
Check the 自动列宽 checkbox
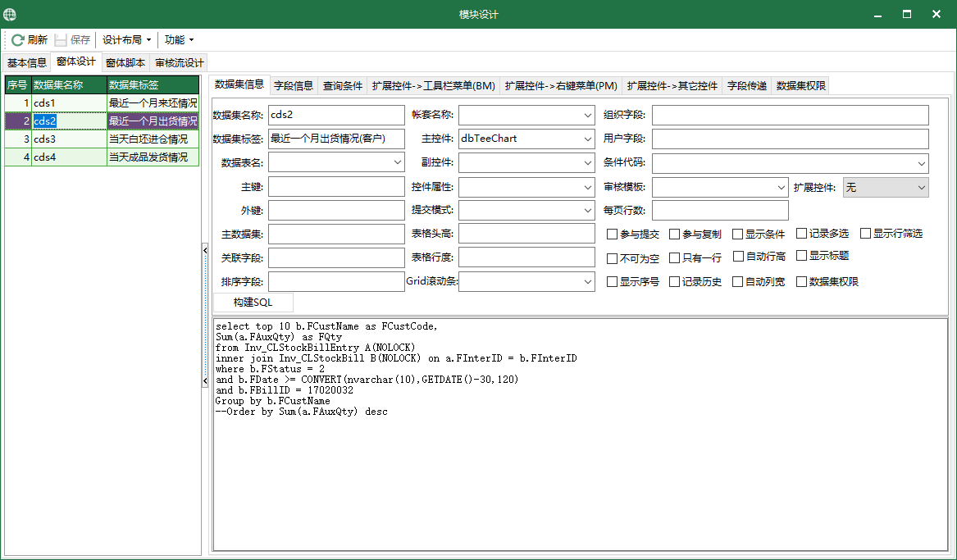pos(737,282)
